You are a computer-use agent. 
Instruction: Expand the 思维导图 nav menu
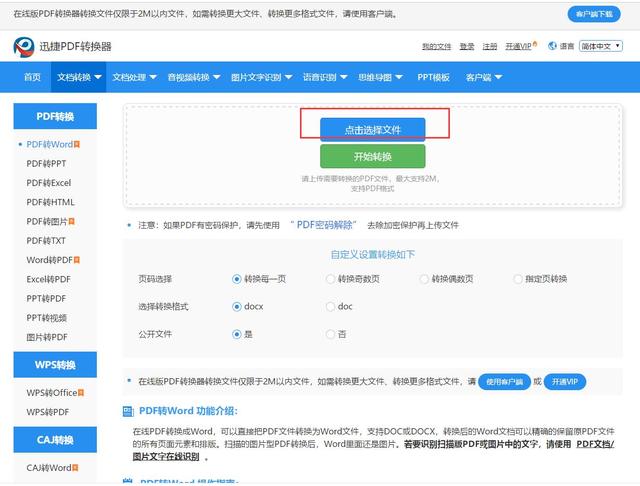[380, 77]
